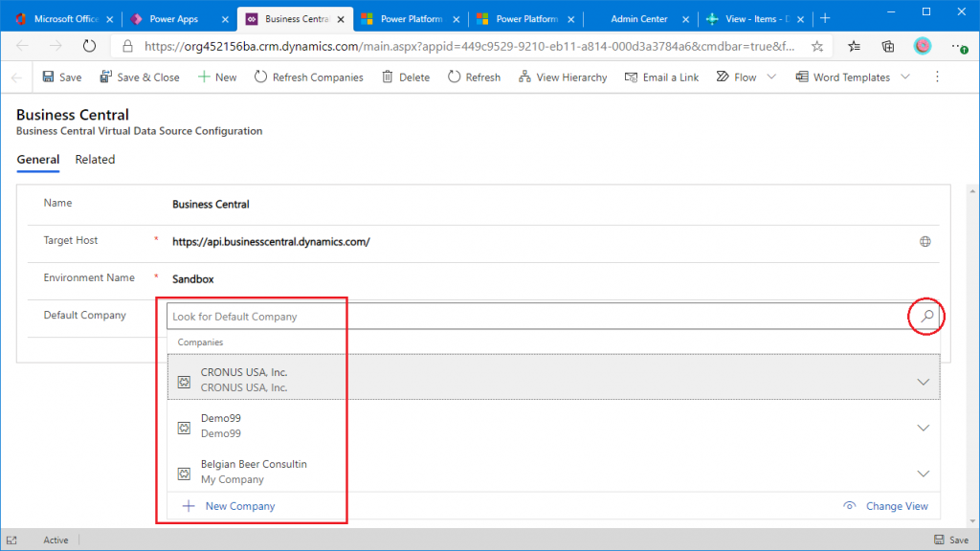Screen dimensions: 980x551
Task: Click Refresh Companies command
Action: 309,77
